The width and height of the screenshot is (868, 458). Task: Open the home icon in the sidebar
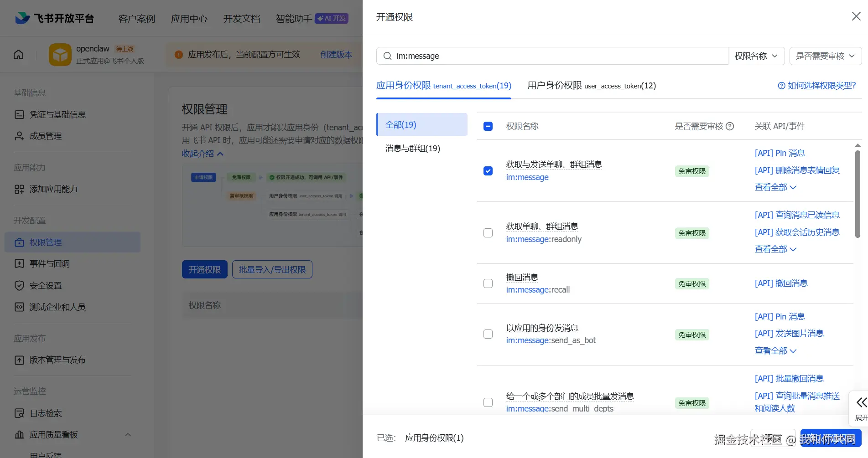[18, 54]
